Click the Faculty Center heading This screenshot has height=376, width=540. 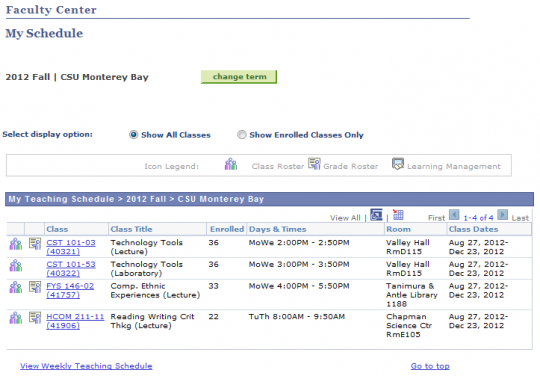click(x=51, y=10)
